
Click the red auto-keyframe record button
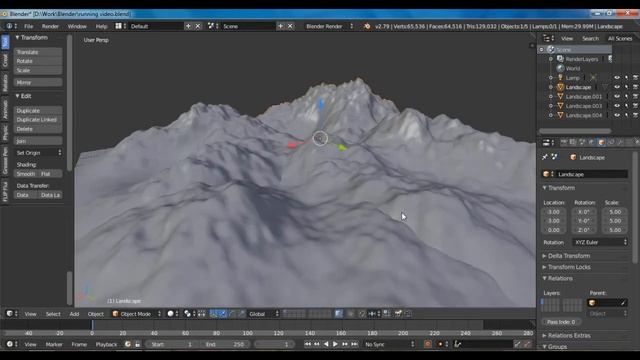click(427, 344)
